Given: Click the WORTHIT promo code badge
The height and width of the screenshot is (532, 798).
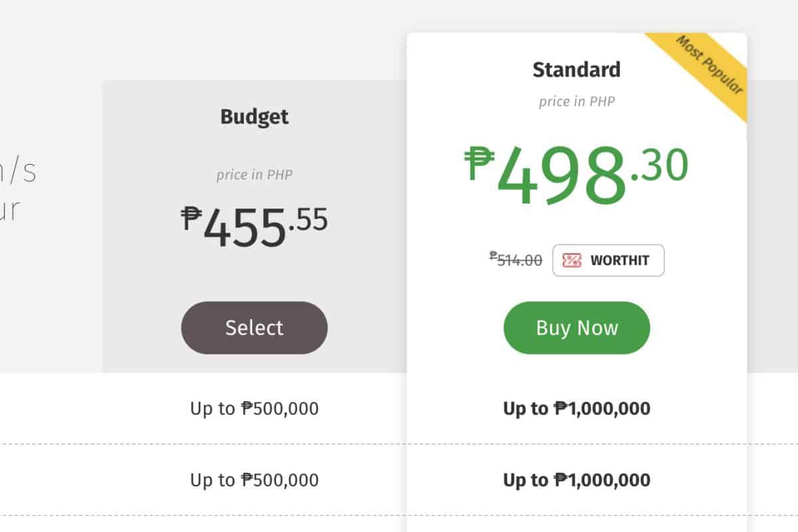Looking at the screenshot, I should [x=608, y=261].
